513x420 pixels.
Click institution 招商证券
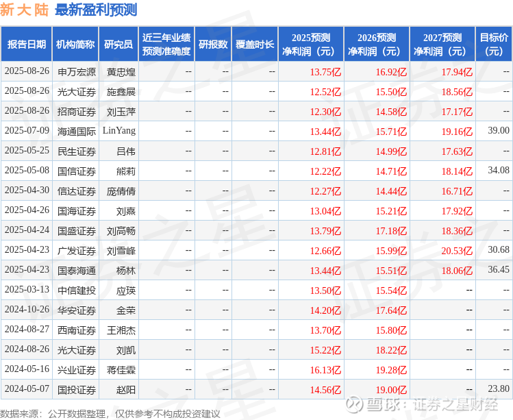point(77,112)
